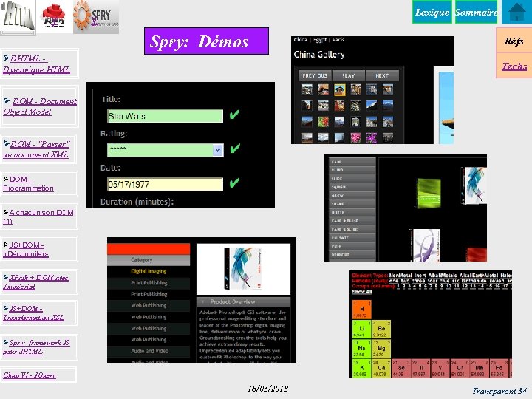This screenshot has width=532, height=399.
Task: Filter by NonMetal element type
Action: (x=400, y=276)
